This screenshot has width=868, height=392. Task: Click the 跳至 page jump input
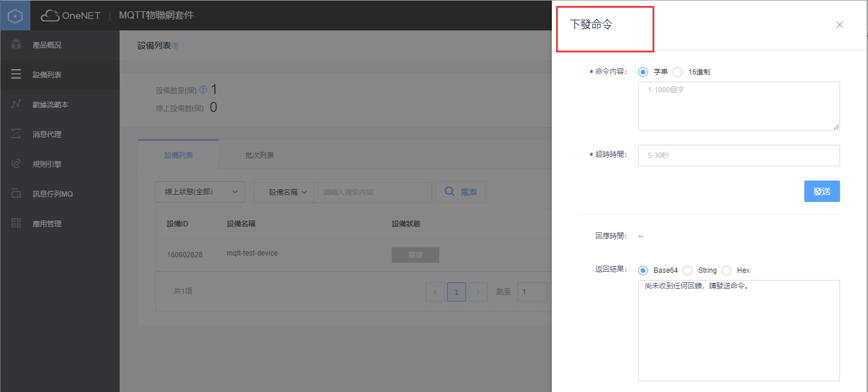click(532, 292)
